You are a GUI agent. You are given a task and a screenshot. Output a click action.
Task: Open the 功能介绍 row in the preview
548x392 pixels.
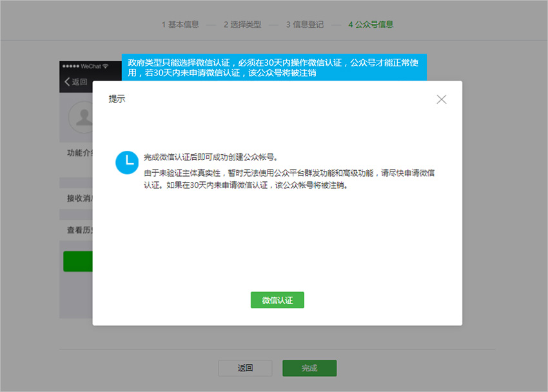coord(79,153)
